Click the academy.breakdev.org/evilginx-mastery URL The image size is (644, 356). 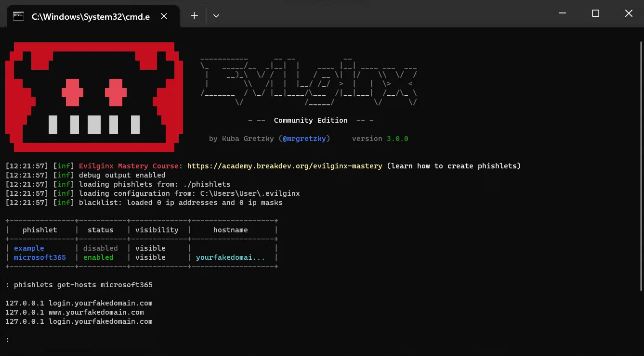tap(285, 166)
